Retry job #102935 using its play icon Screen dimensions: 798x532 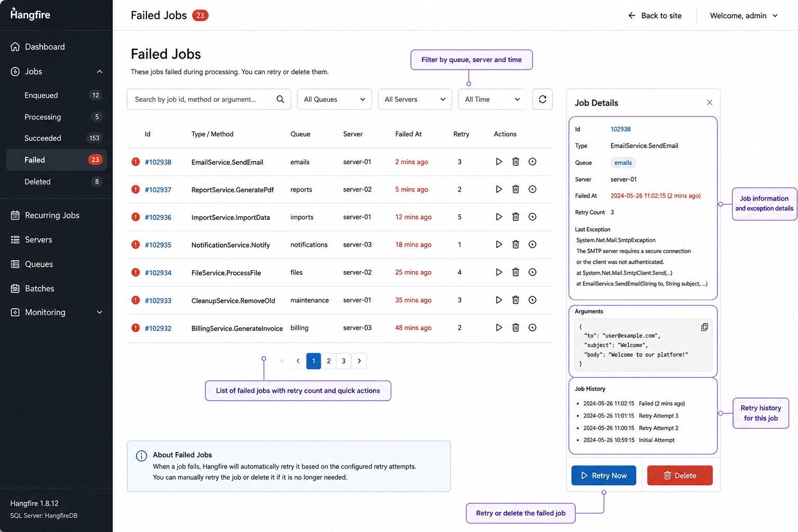click(499, 244)
